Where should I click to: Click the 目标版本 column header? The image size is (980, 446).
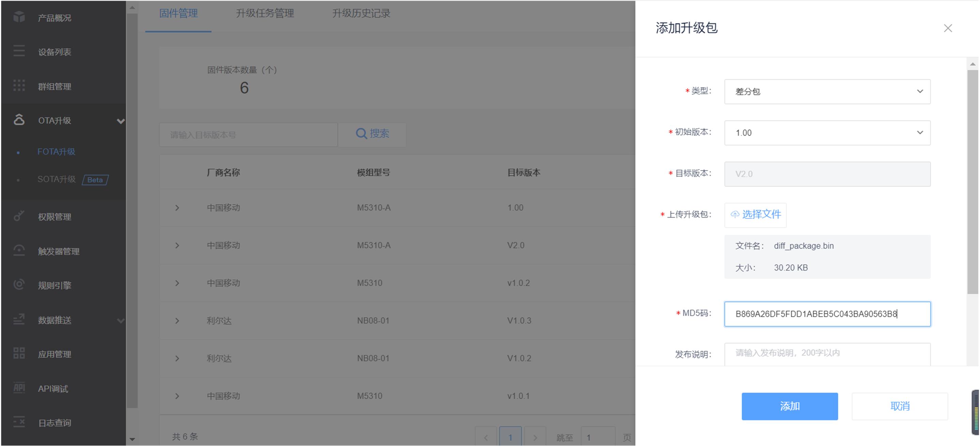[x=523, y=172]
